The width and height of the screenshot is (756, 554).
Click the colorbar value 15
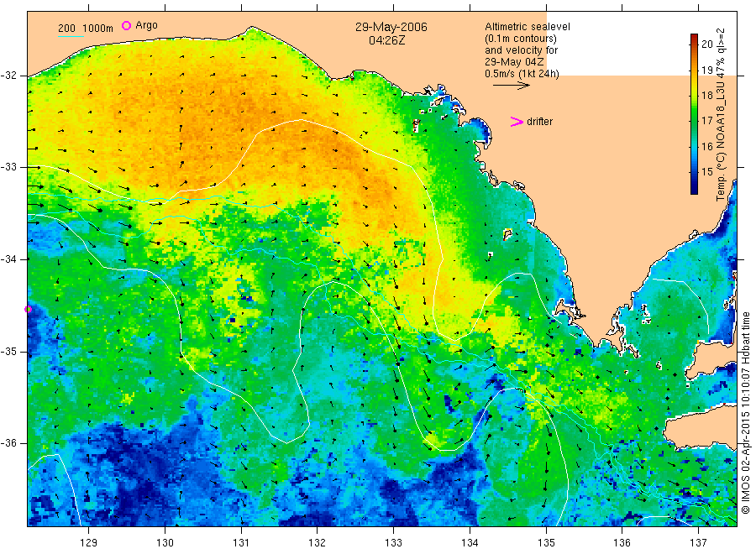(706, 171)
